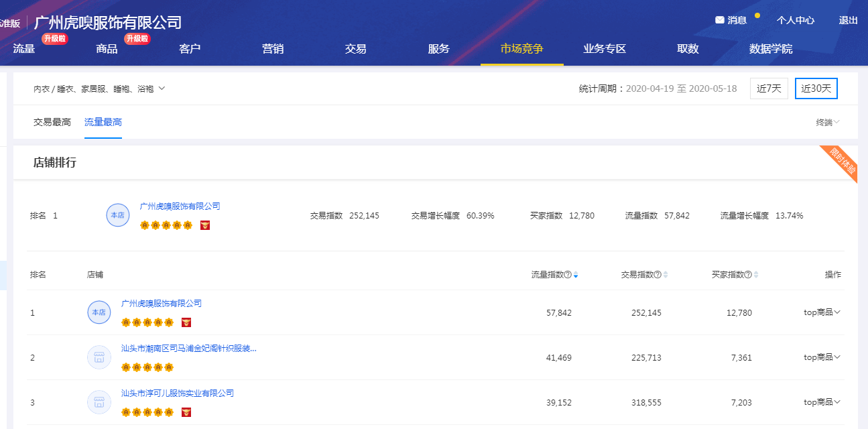
Task: Click 退出 to log out
Action: (848, 20)
